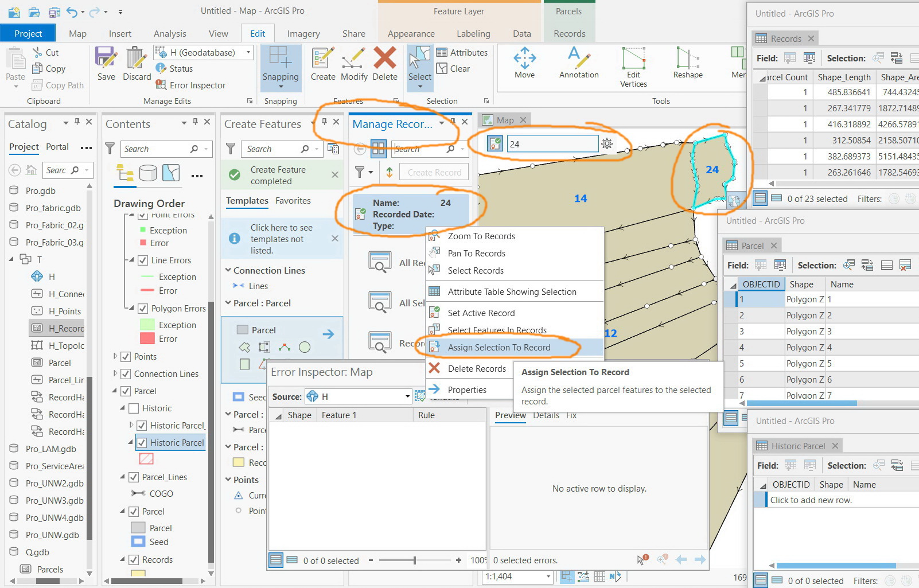Click the red Delete icon in Features
This screenshot has width=919, height=588.
coord(385,58)
